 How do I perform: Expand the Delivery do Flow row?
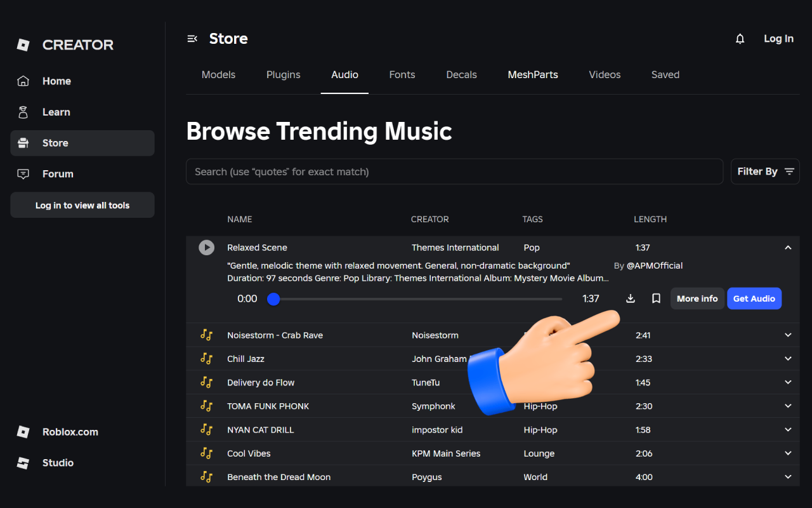point(788,382)
